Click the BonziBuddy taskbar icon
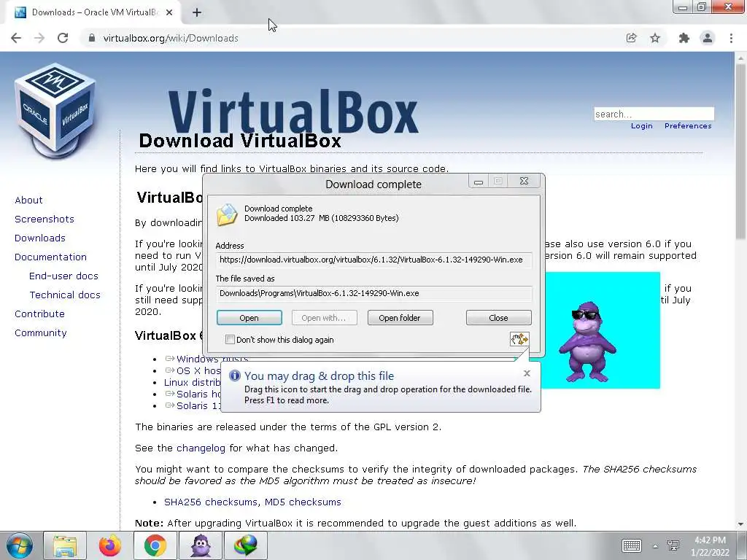This screenshot has height=560, width=747. pos(201,545)
